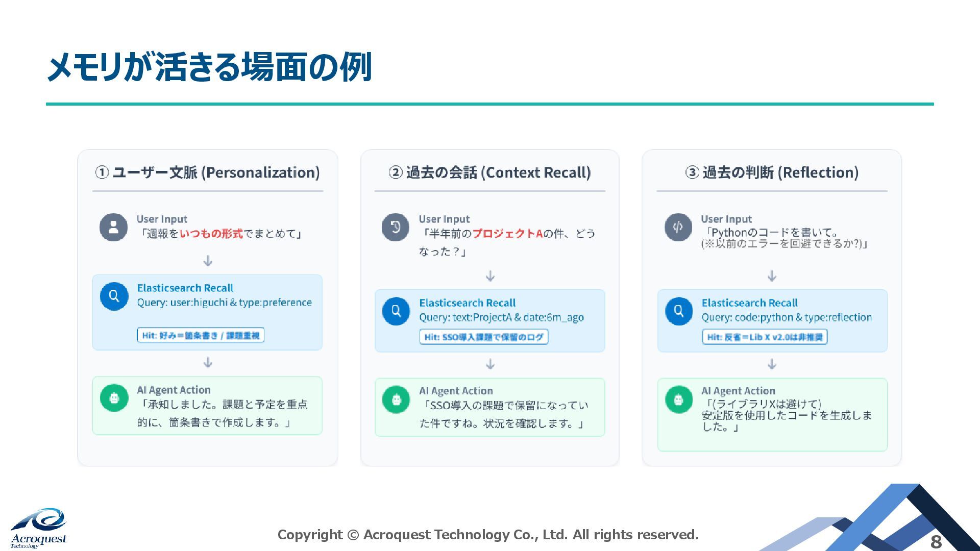
Task: Click the code brackets icon in Reflection card
Action: [x=678, y=227]
